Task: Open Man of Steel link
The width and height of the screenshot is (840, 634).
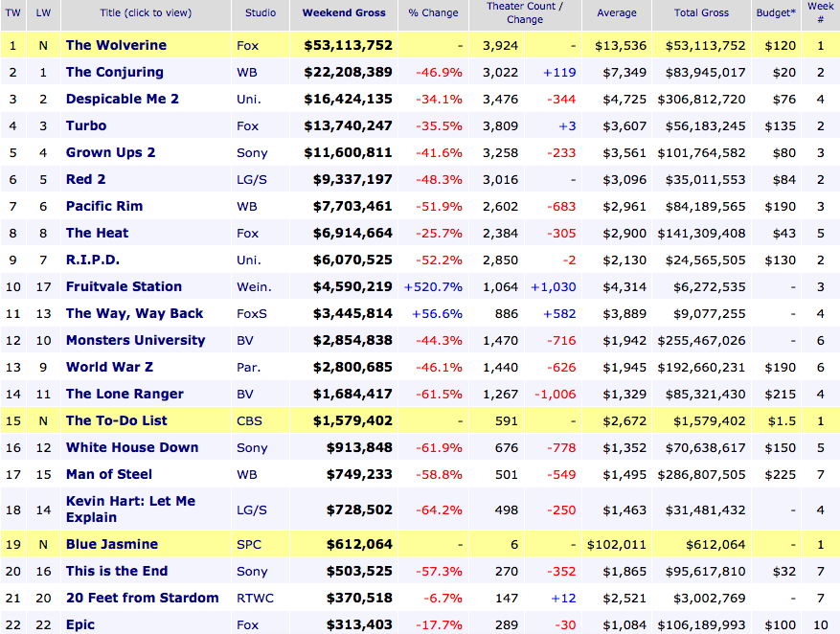Action: [x=109, y=474]
